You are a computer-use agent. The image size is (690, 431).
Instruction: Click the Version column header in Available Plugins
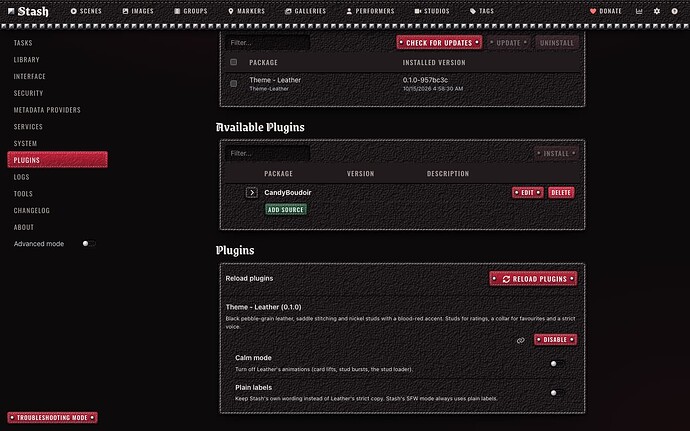tap(360, 173)
